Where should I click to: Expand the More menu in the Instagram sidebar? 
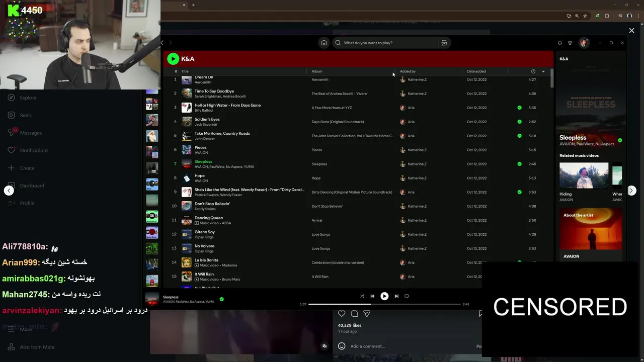coord(20,329)
